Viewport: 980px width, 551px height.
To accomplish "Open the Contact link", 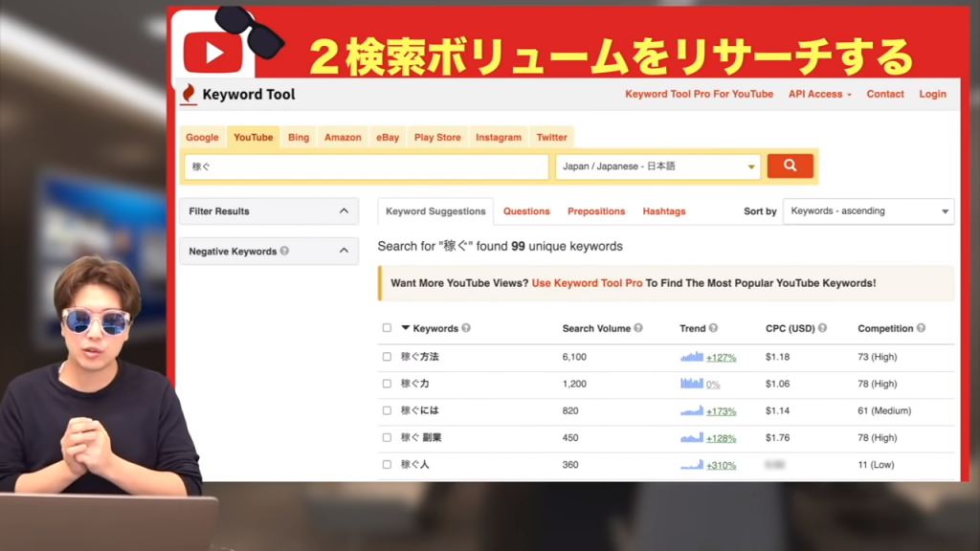I will tap(885, 94).
